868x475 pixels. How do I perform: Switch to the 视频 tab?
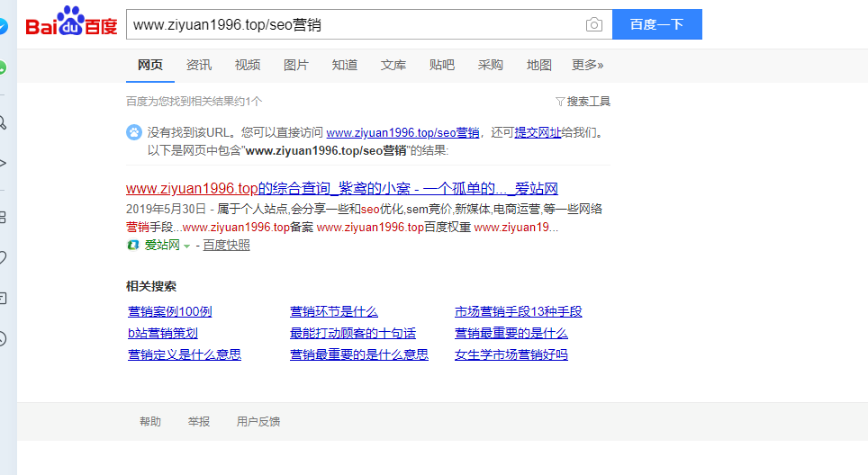248,66
